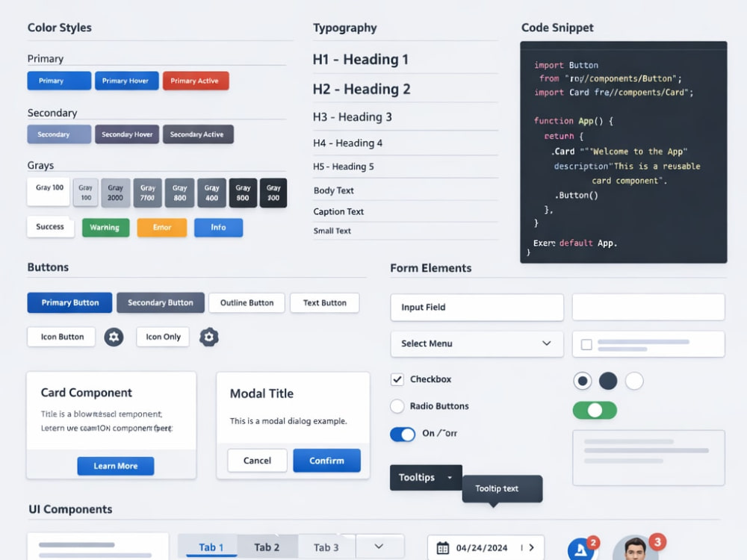747x560 pixels.
Task: Pick the Secondary Hover swatch
Action: (127, 134)
